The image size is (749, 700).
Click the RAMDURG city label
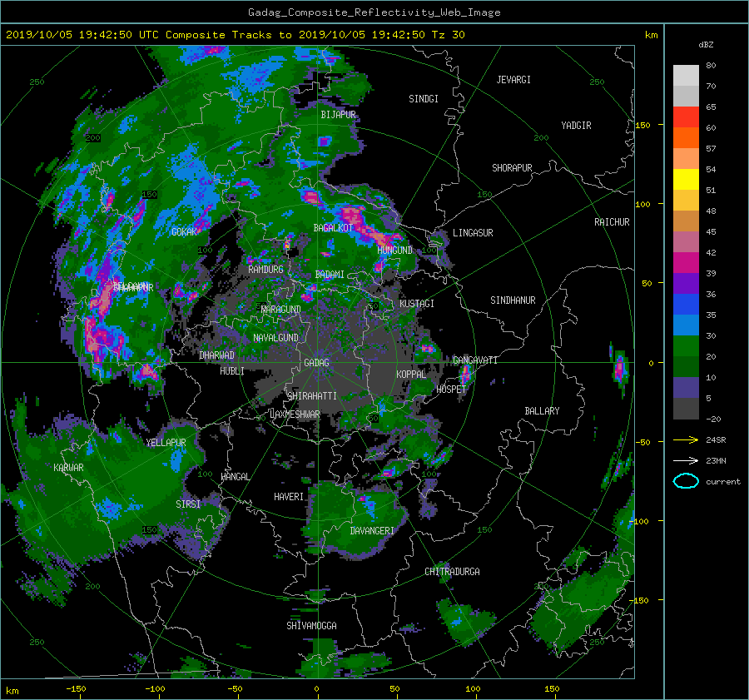tap(265, 270)
